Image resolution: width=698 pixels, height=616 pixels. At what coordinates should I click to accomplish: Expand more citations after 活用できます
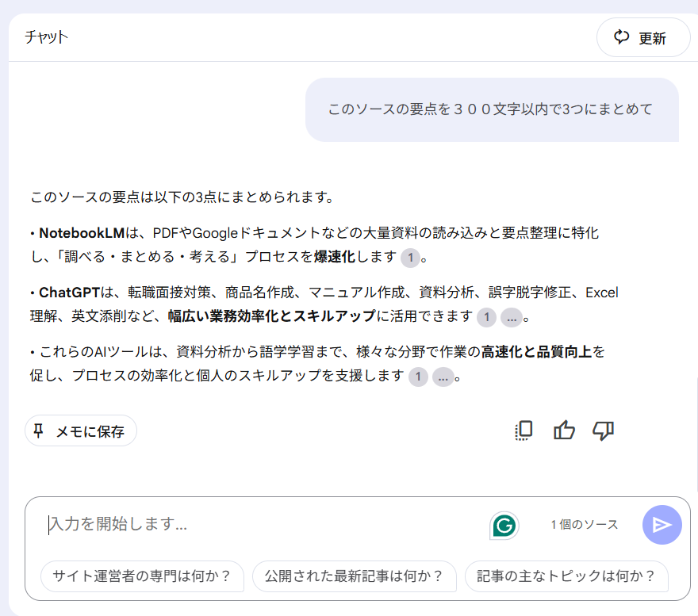[512, 317]
